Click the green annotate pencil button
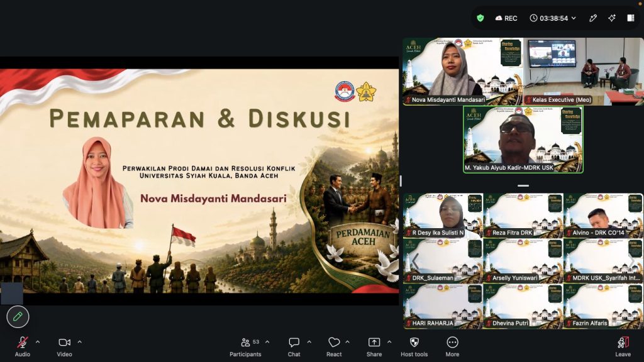This screenshot has height=362, width=644. (x=18, y=317)
